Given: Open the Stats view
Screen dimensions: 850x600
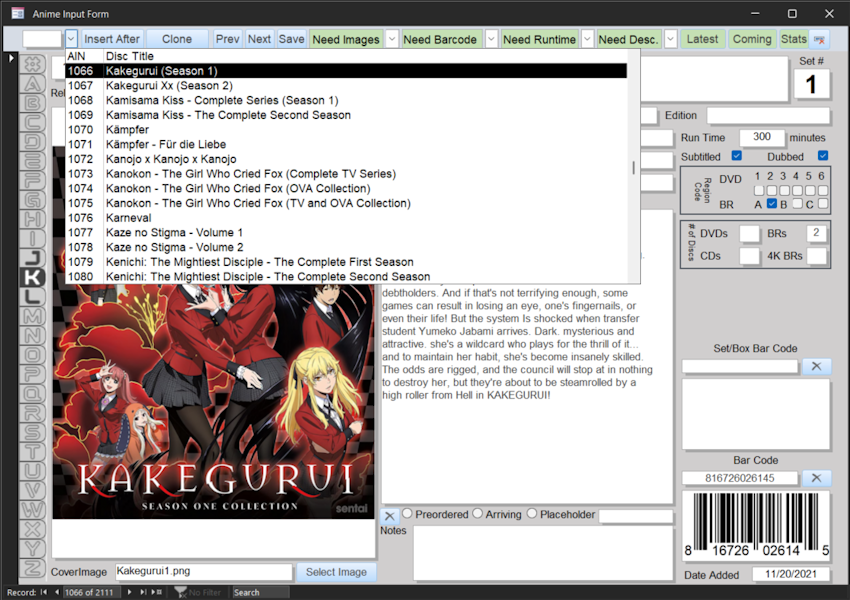Looking at the screenshot, I should pos(794,39).
